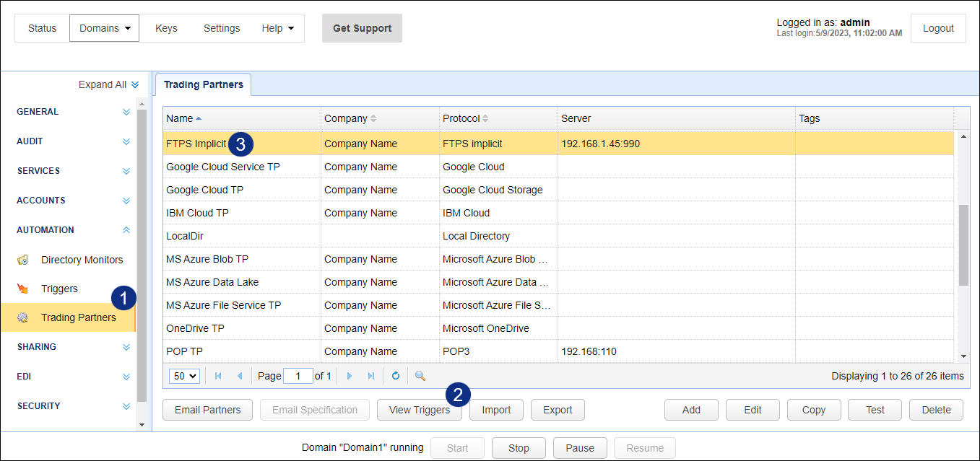Go to first page of the grid
This screenshot has width=980, height=461.
(x=218, y=376)
